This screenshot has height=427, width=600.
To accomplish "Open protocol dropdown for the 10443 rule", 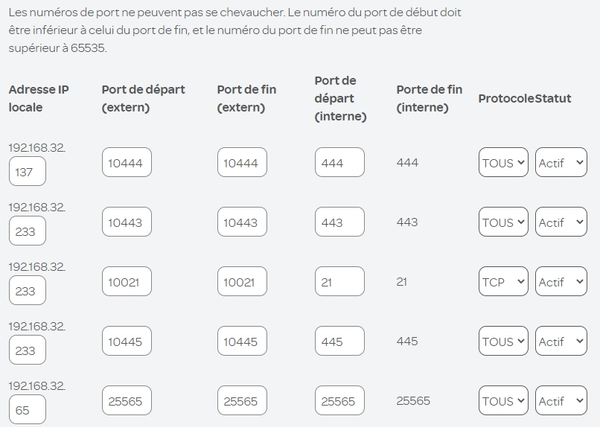I will (x=503, y=223).
